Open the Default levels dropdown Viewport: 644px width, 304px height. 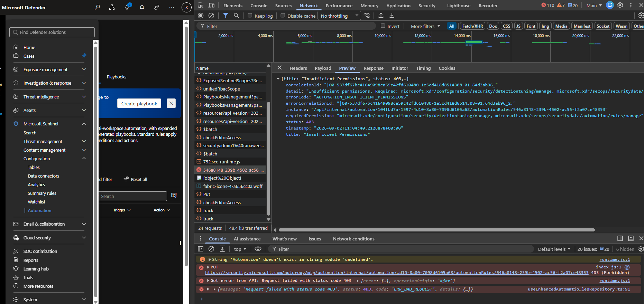[x=554, y=249]
